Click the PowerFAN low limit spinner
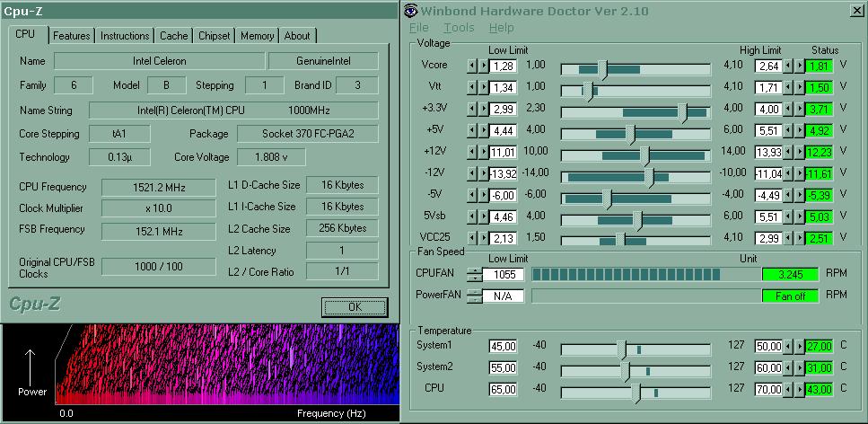Screen dimensions: 868x424 [x=475, y=296]
